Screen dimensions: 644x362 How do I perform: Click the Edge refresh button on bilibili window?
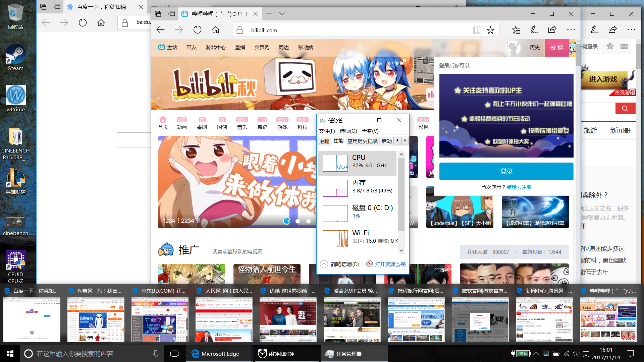(x=197, y=30)
